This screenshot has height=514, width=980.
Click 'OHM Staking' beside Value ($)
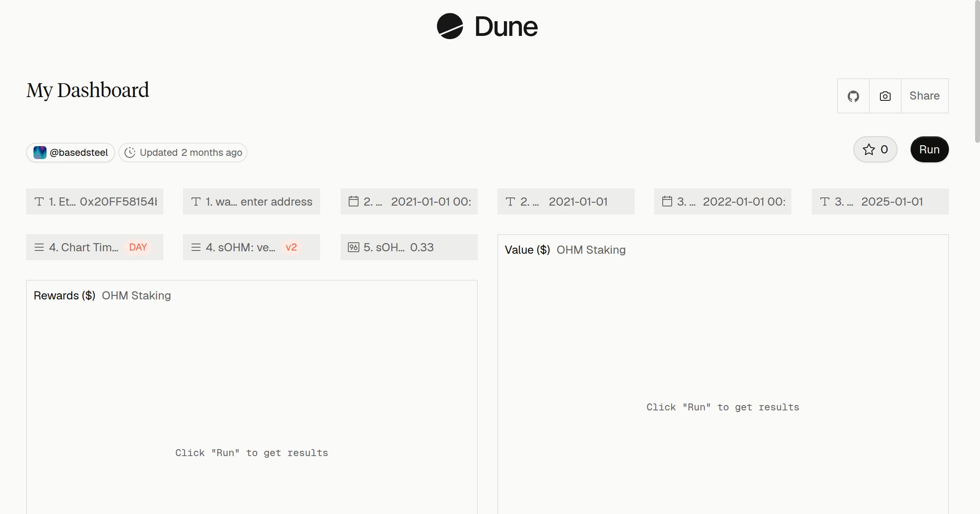point(591,250)
